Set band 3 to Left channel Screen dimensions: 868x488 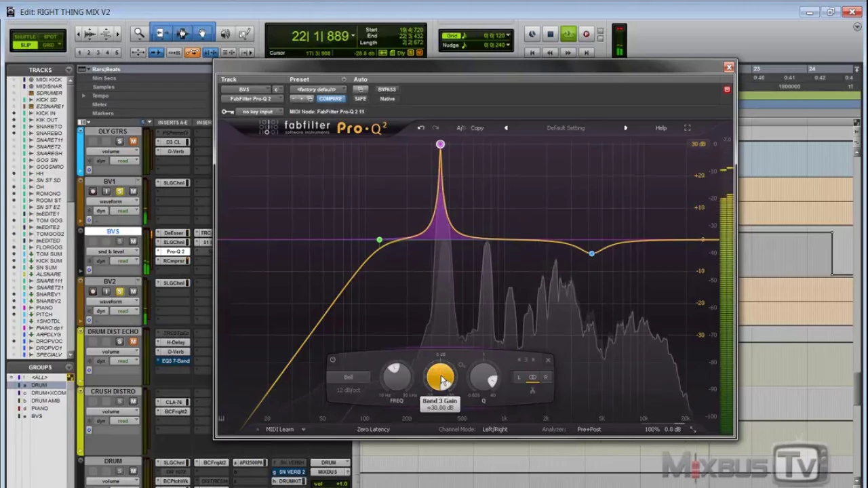(519, 377)
